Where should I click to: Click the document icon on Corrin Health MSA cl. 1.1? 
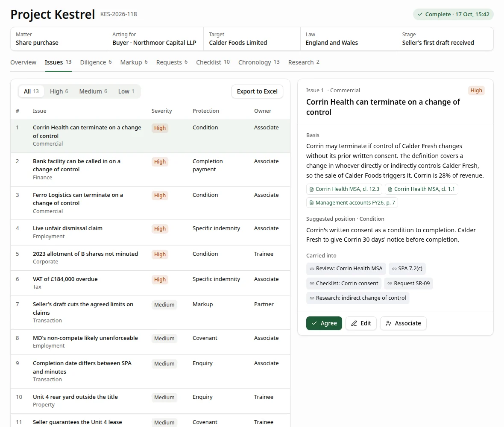390,189
